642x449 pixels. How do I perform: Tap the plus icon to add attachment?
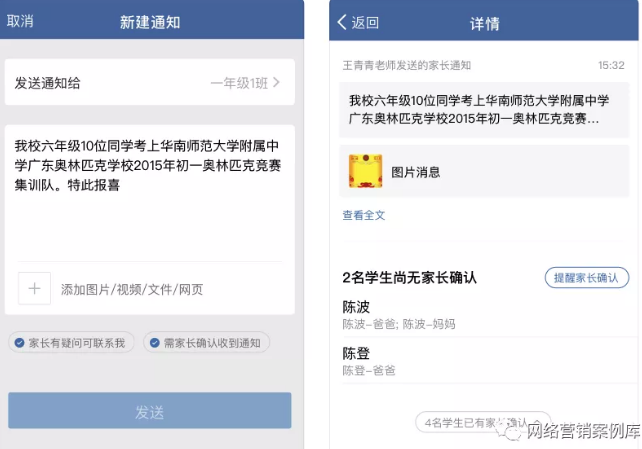tap(34, 288)
